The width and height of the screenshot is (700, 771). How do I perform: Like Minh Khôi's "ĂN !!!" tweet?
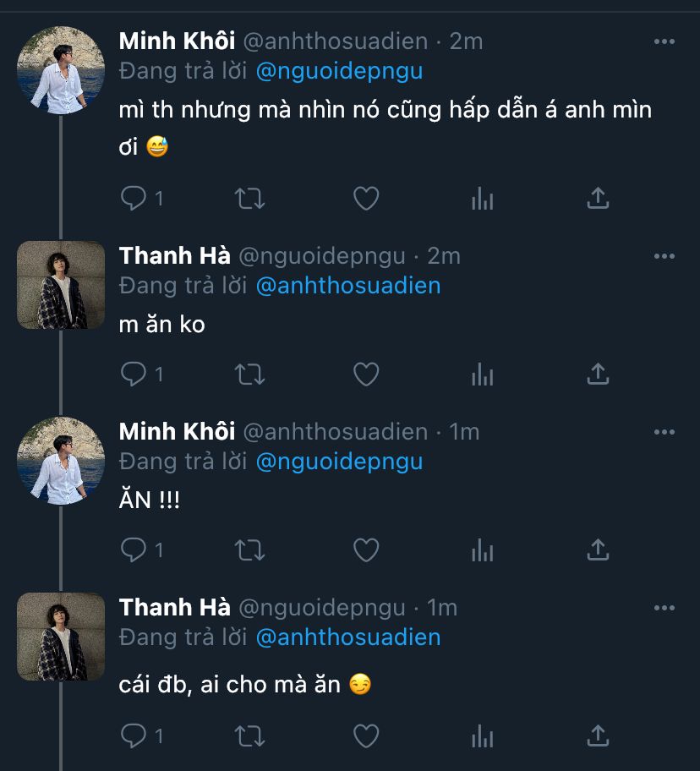click(365, 550)
